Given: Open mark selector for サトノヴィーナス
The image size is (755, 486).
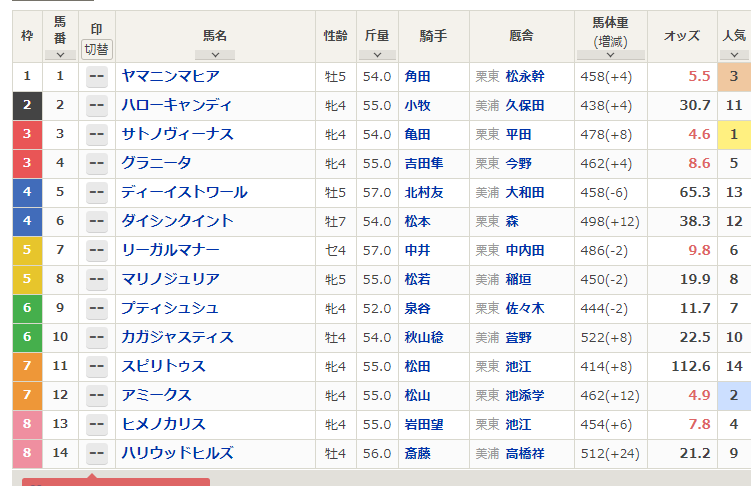Looking at the screenshot, I should (x=97, y=135).
